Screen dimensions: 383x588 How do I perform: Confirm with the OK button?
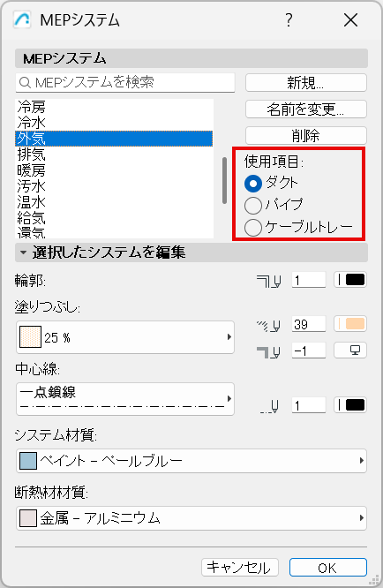coord(328,568)
